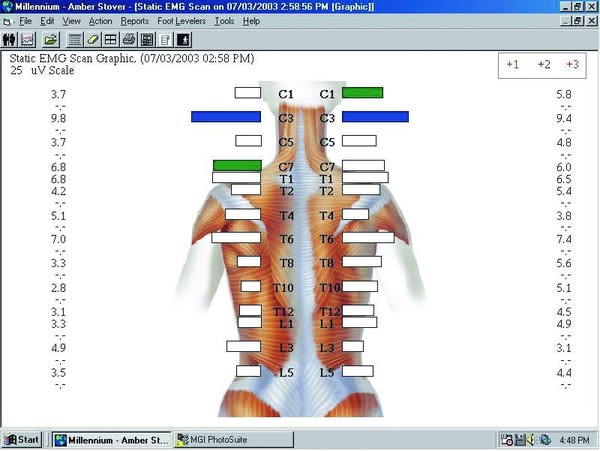Click the +3 legend label
Image resolution: width=600 pixels, height=451 pixels.
pos(572,64)
